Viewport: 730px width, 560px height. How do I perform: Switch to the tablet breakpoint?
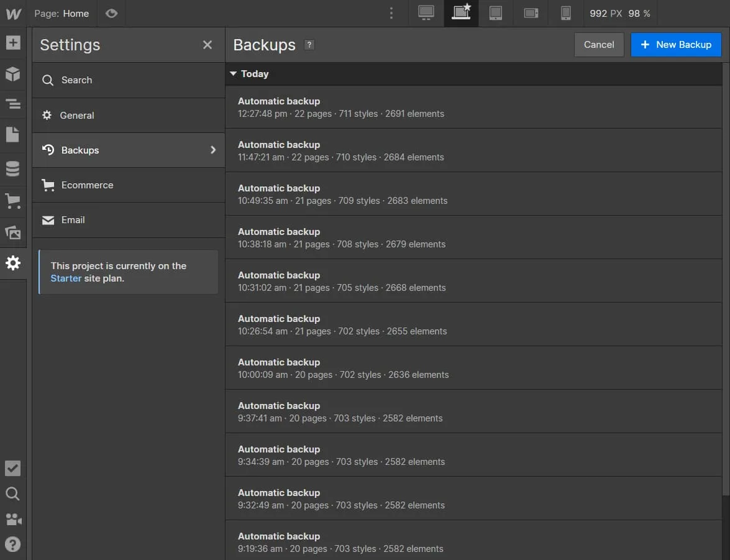(495, 13)
